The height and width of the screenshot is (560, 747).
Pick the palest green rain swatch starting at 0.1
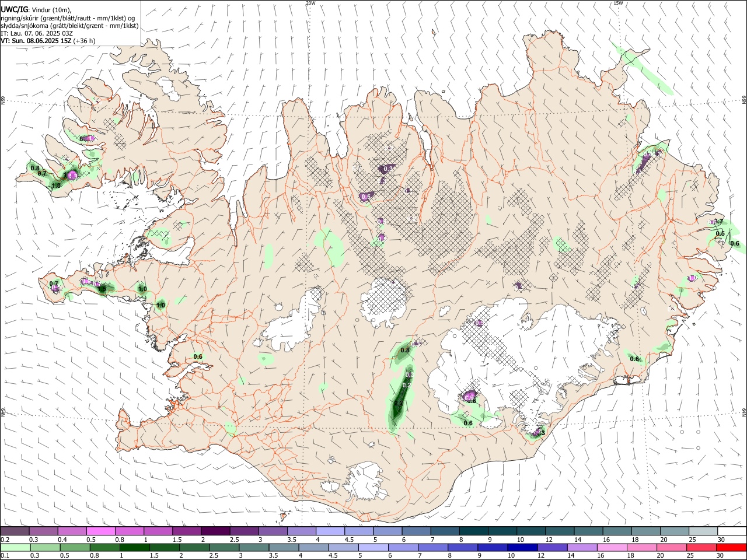15,547
